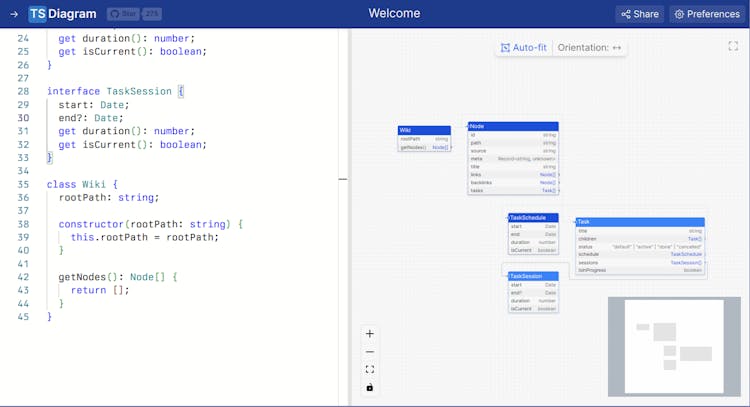Click the GitHub Star button
This screenshot has width=750, height=407.
(x=123, y=14)
